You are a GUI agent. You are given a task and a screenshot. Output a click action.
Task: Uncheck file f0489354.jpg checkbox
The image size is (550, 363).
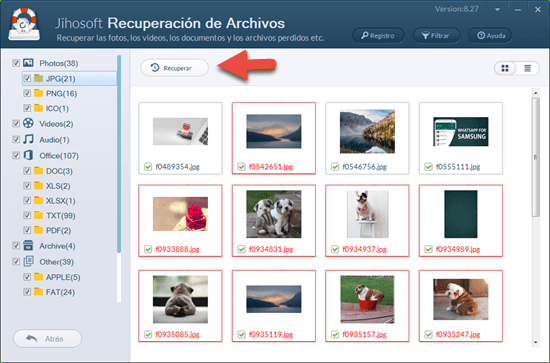pyautogui.click(x=148, y=167)
